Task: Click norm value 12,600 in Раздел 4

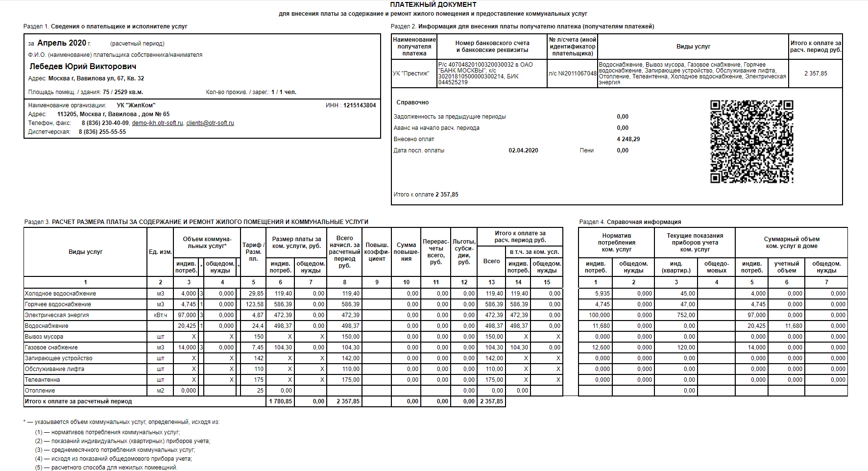Action: [x=601, y=347]
